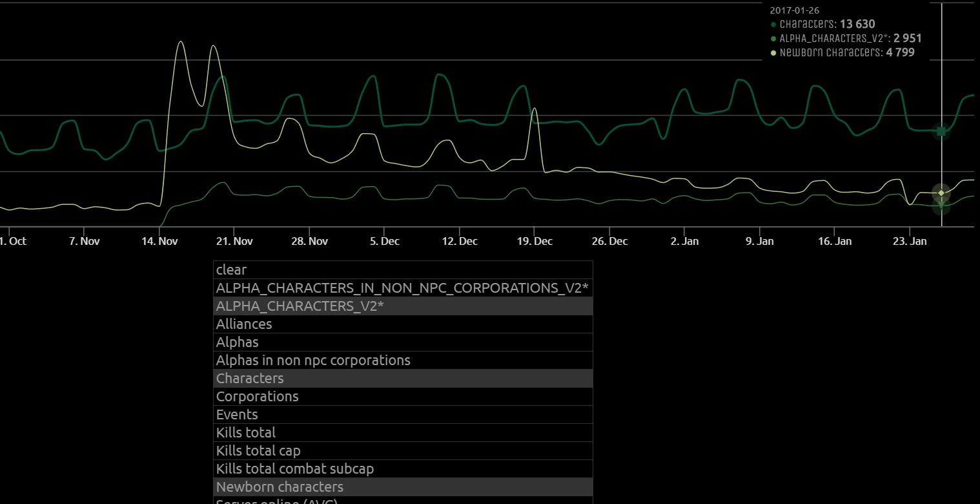
Task: Choose ALPHA_CHARACTERS_IN_NON_NPC_CORPORATIONS_V2* series
Action: coord(403,288)
